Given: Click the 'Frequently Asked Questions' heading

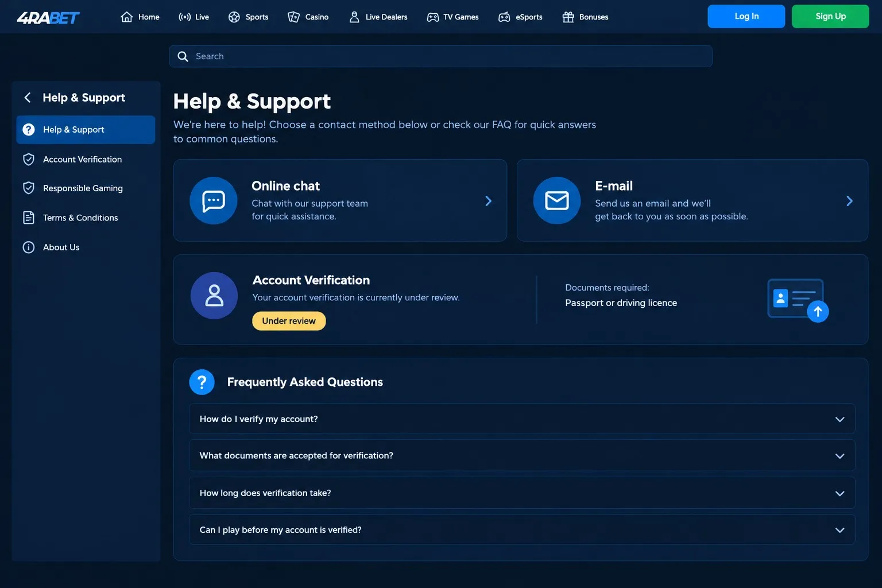Looking at the screenshot, I should tap(305, 382).
